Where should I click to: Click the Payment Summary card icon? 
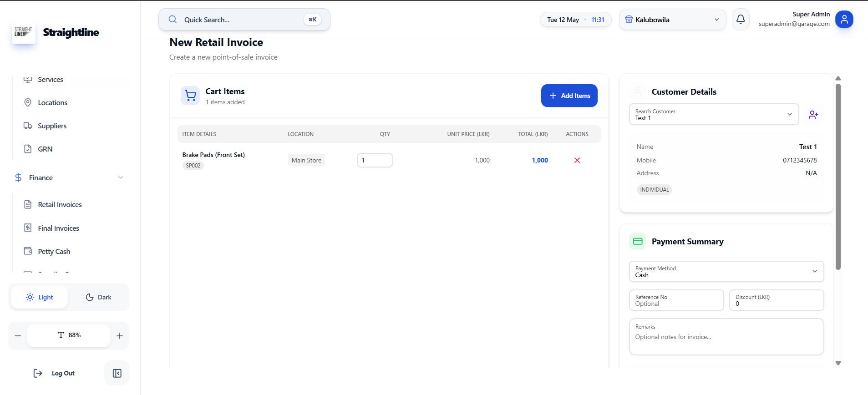638,241
